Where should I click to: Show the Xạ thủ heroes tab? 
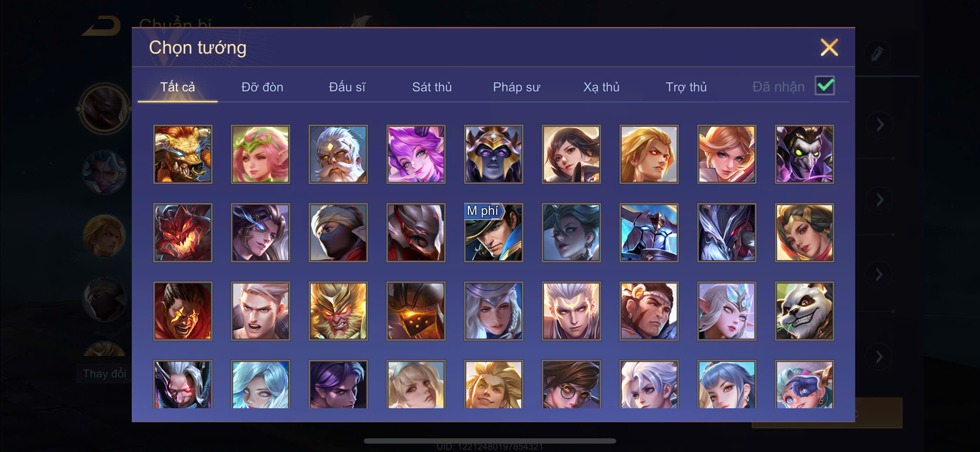[601, 87]
